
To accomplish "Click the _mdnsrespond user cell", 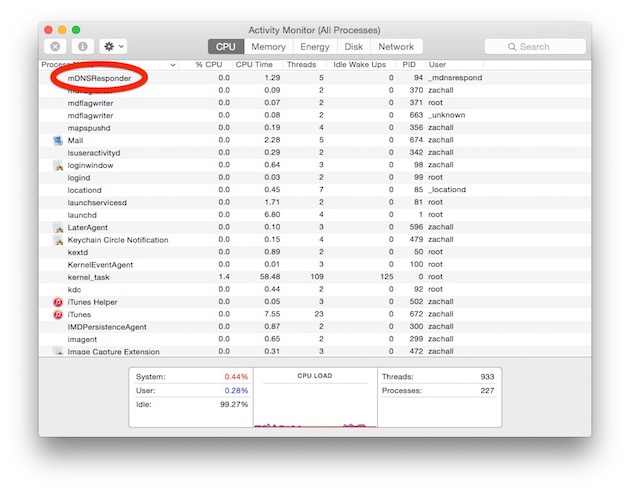I will click(455, 78).
